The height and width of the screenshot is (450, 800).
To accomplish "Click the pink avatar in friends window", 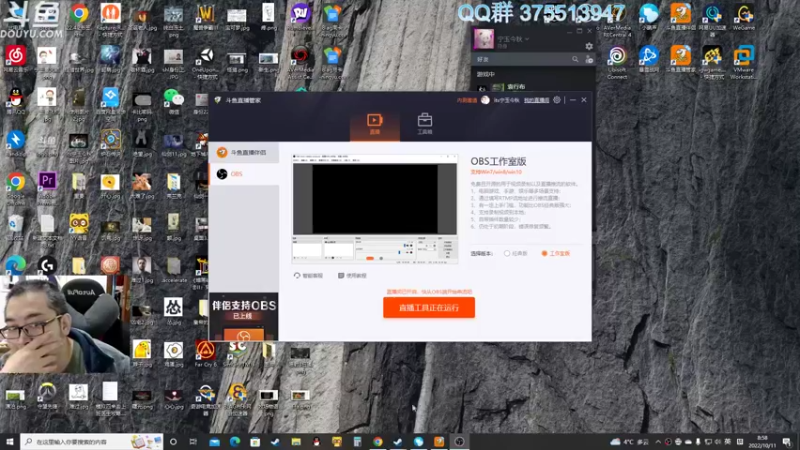I will 484,39.
